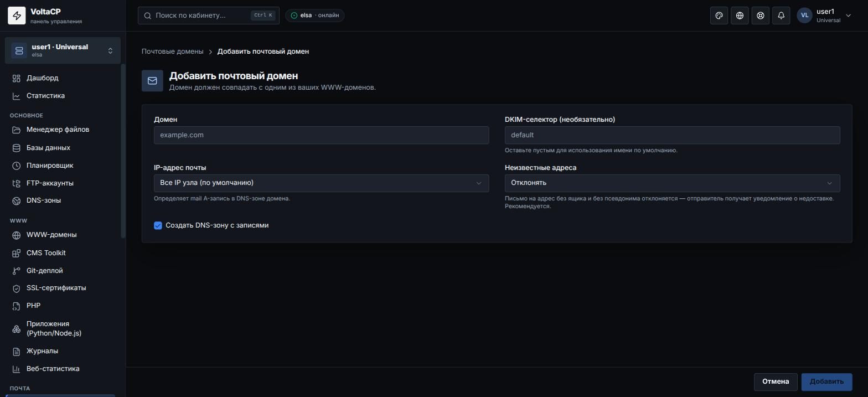Screen dimensions: 868x397
Task: Open the Неизвестные адреса dropdown
Action: (x=672, y=183)
